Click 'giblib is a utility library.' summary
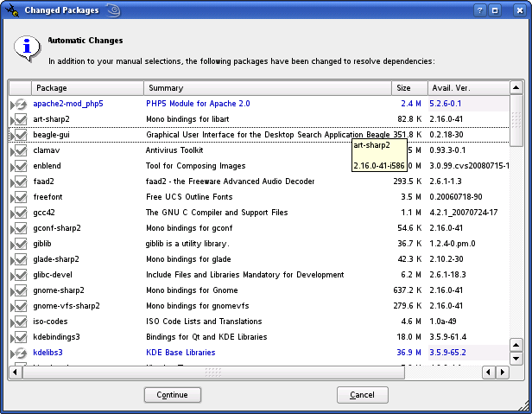Image resolution: width=532 pixels, height=414 pixels. pyautogui.click(x=187, y=244)
